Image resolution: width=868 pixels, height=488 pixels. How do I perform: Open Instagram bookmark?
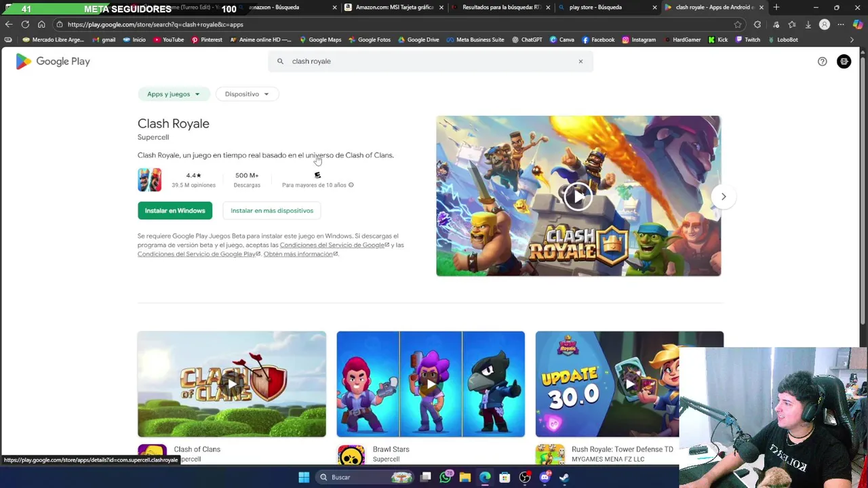[x=639, y=40]
